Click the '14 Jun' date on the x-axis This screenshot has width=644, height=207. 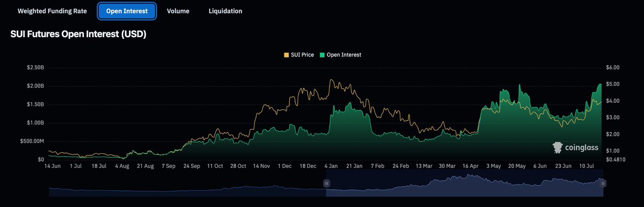pyautogui.click(x=52, y=167)
